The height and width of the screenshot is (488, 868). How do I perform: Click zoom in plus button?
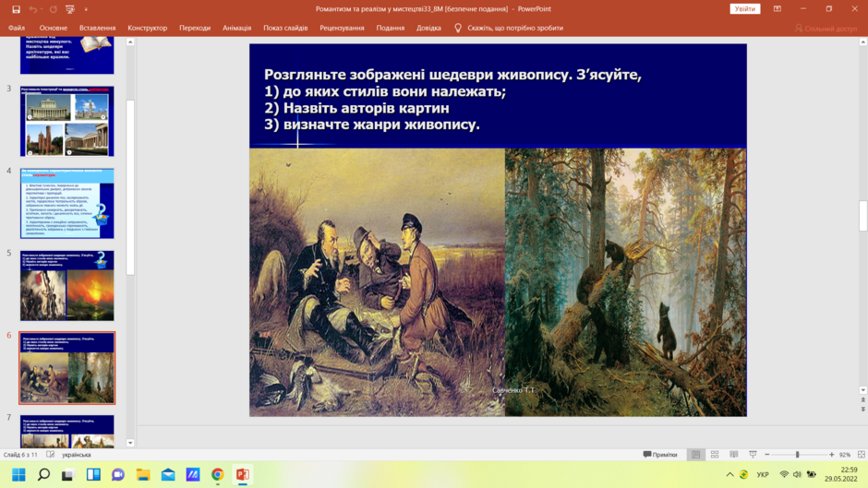coord(831,455)
